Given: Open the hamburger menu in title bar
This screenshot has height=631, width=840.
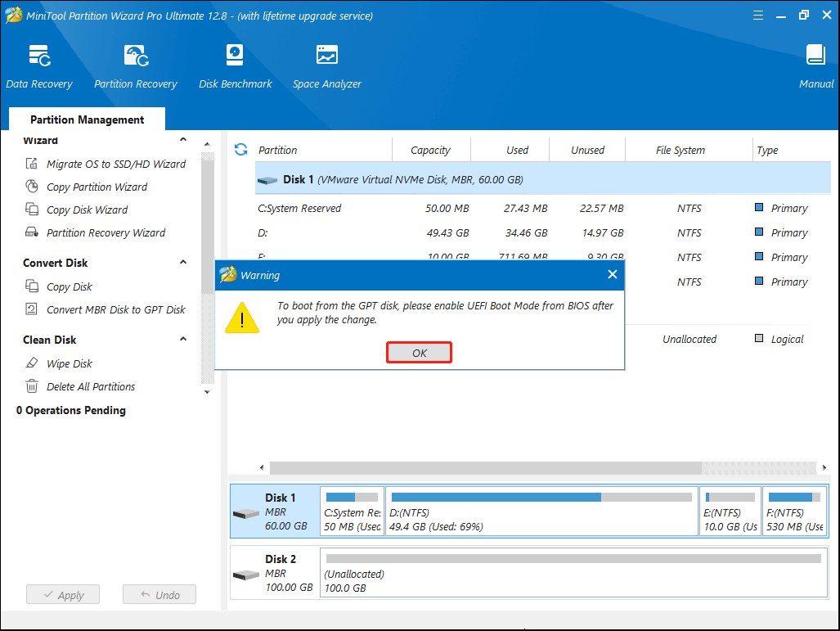Looking at the screenshot, I should [x=758, y=16].
